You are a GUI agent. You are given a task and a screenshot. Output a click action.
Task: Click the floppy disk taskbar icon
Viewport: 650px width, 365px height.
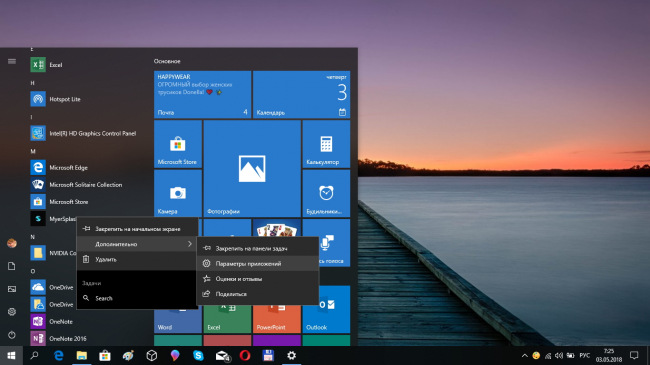[268, 355]
